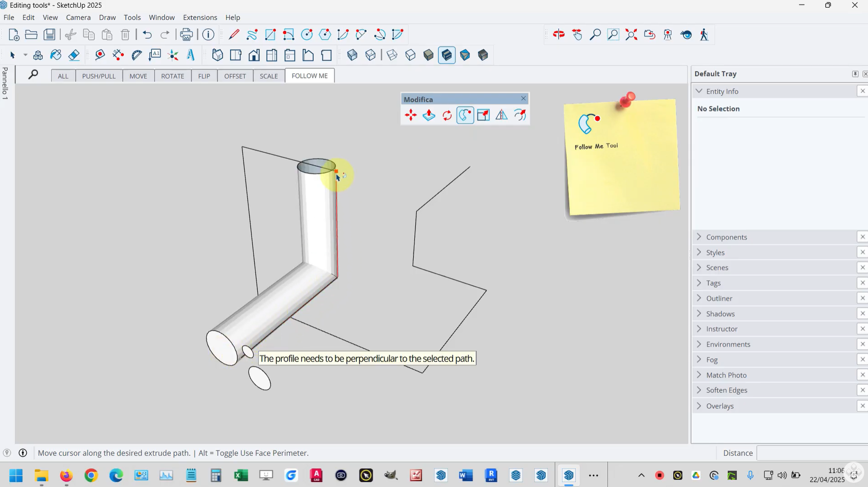Select the Push/Pull tool in Modifica toolbar
868x487 pixels.
click(429, 115)
